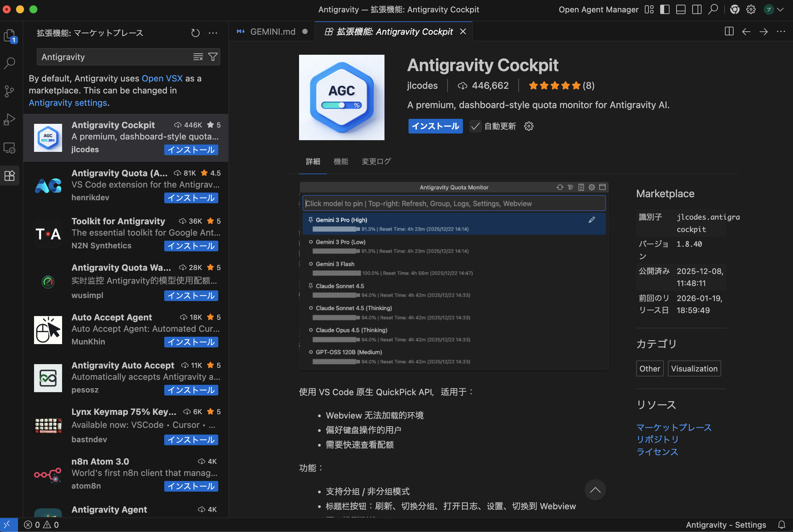Open the マーケットプレース link under リソース
The image size is (793, 532).
click(x=674, y=427)
